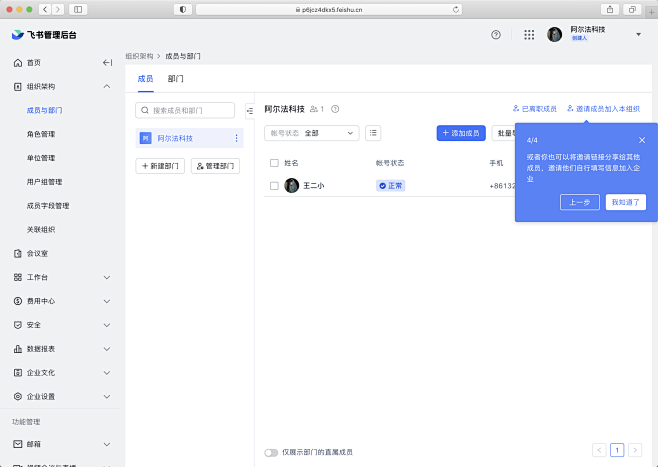Click the 管理部门 button

click(215, 166)
